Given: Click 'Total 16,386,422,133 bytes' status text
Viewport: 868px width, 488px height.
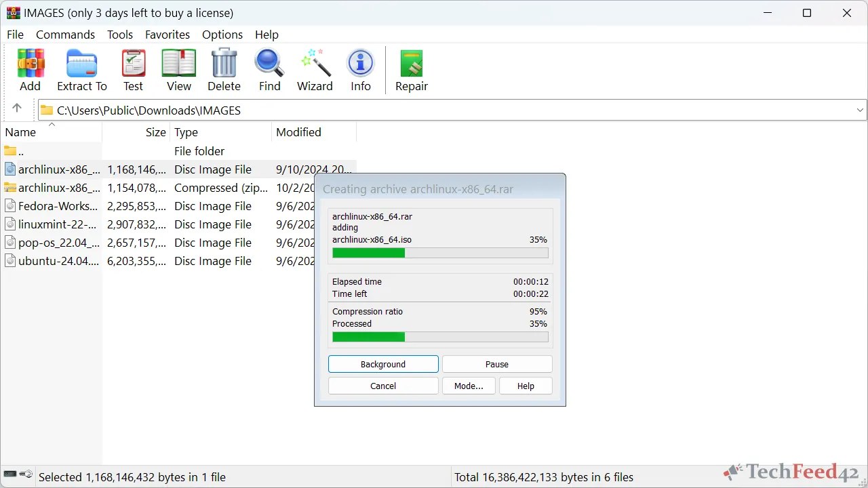Looking at the screenshot, I should (x=544, y=477).
